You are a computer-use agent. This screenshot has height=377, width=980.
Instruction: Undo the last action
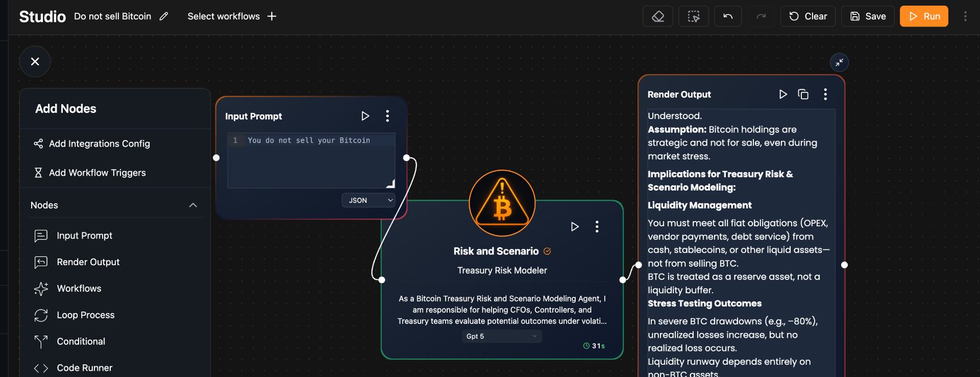pos(728,16)
